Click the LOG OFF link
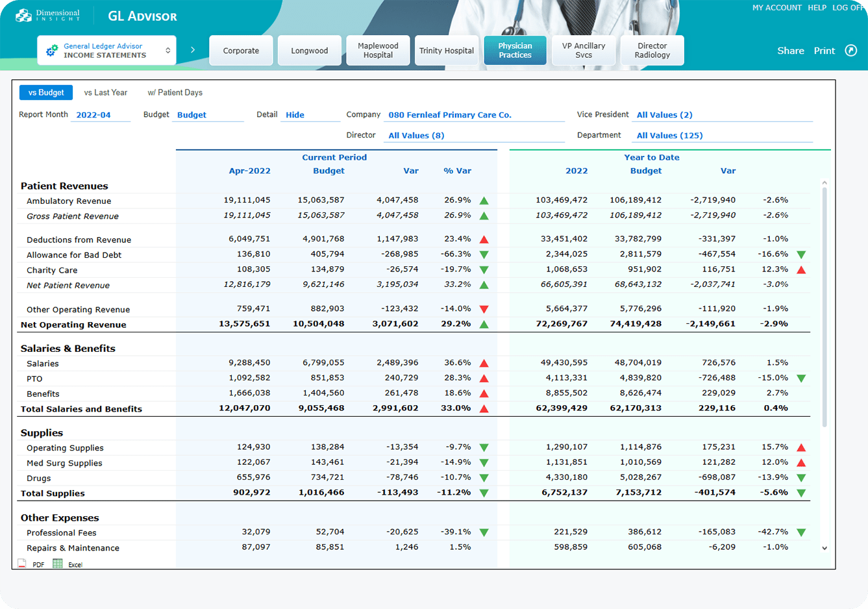 coord(848,8)
